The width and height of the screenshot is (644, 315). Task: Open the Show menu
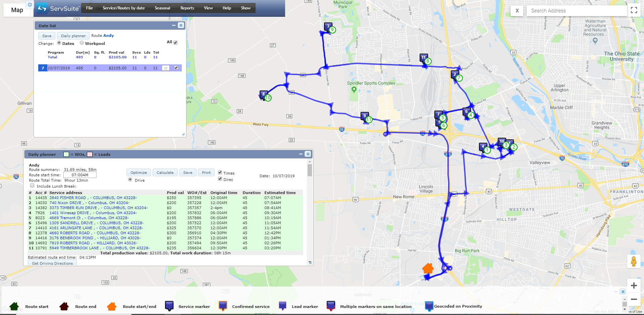point(246,8)
